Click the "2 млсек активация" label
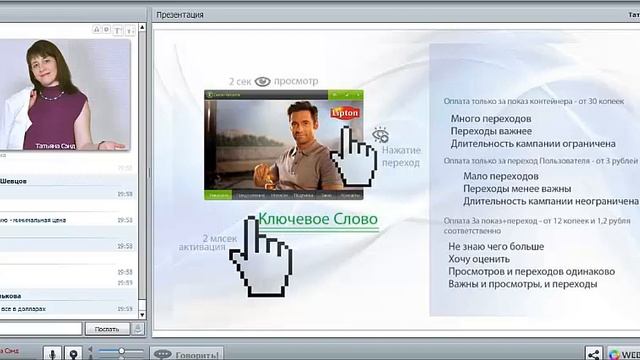The image size is (640, 360). click(x=208, y=242)
